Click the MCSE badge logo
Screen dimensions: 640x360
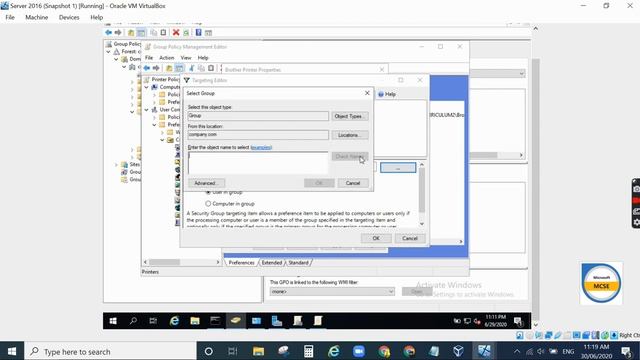[601, 283]
